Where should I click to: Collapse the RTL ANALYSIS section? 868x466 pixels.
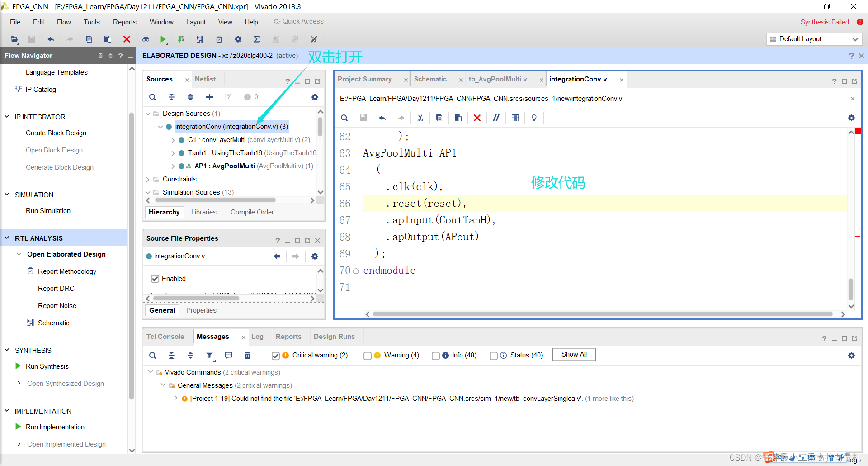click(7, 238)
